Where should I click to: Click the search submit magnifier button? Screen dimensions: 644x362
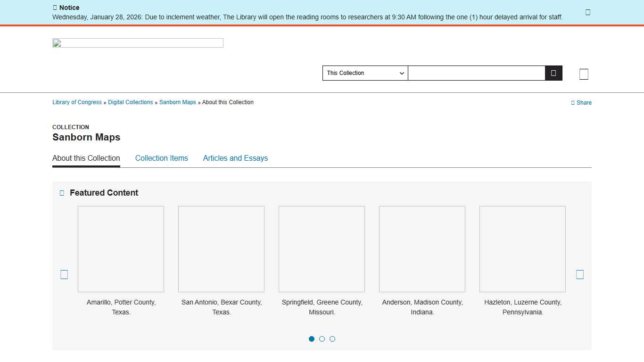click(553, 73)
